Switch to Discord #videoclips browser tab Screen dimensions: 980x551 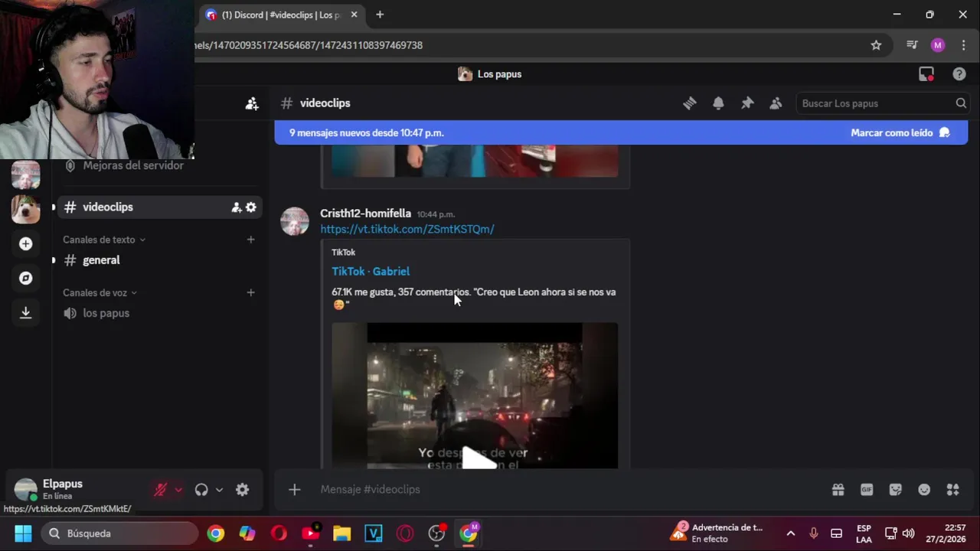(279, 15)
